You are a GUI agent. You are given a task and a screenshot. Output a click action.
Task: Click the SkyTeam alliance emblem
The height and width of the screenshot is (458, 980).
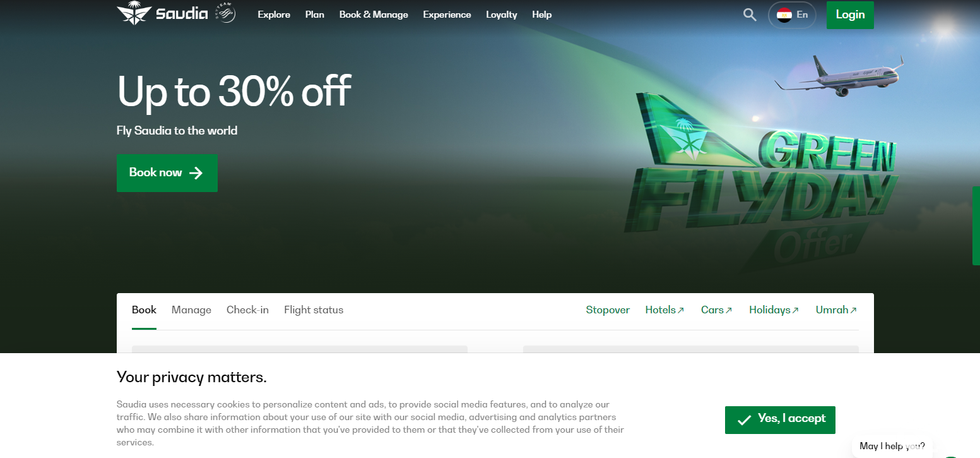225,13
